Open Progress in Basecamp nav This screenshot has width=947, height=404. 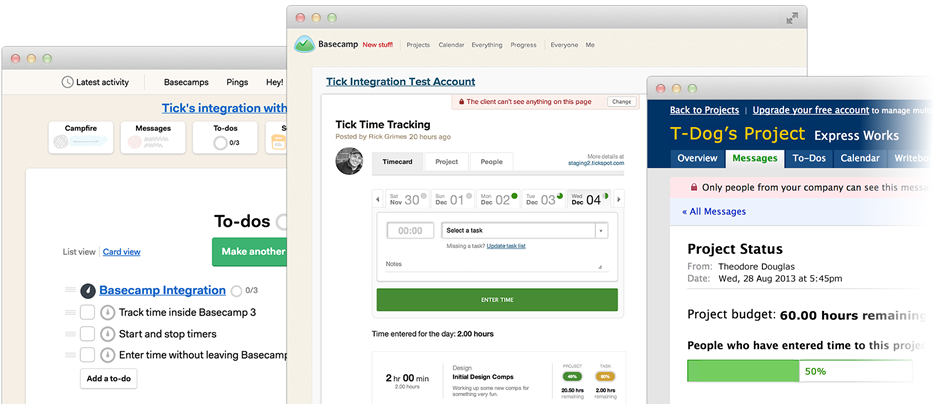coord(523,45)
